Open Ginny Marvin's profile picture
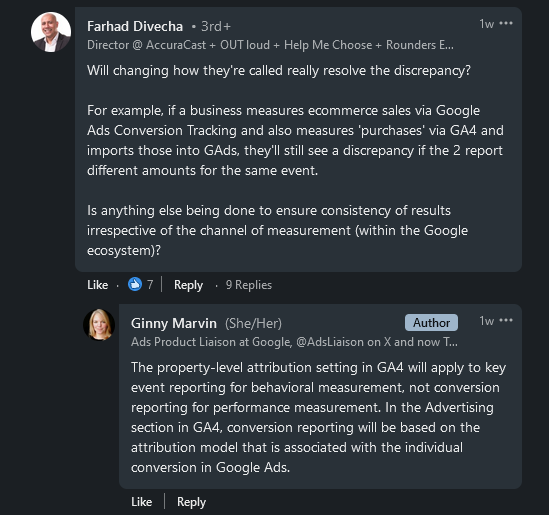549x515 pixels. 99,325
